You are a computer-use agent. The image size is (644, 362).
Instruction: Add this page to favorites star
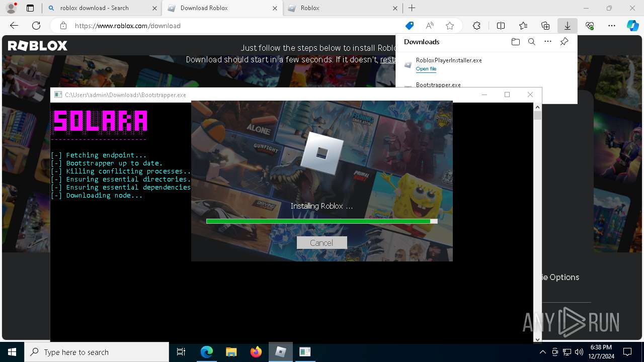click(450, 26)
